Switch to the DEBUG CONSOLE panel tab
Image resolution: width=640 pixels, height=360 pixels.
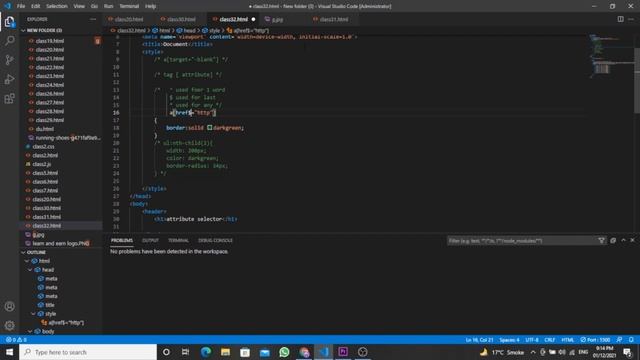(215, 240)
